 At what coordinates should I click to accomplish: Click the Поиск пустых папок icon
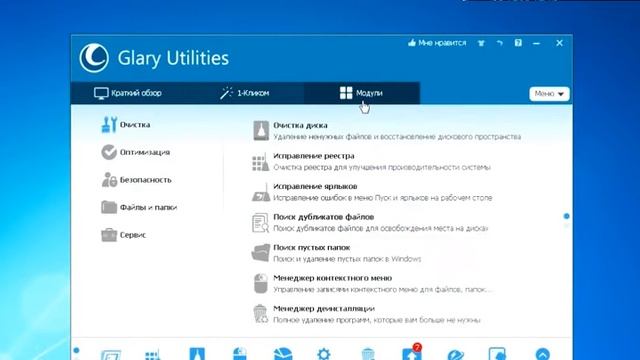click(x=261, y=253)
